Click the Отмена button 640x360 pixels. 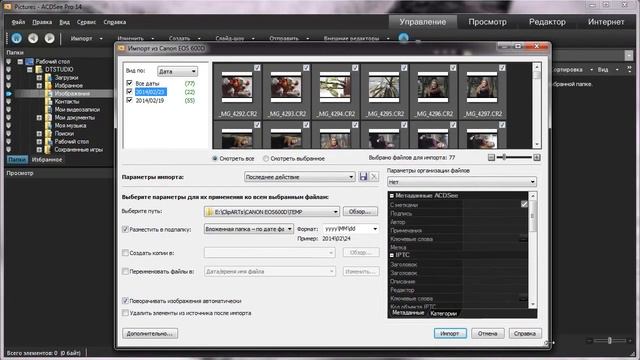(x=487, y=333)
